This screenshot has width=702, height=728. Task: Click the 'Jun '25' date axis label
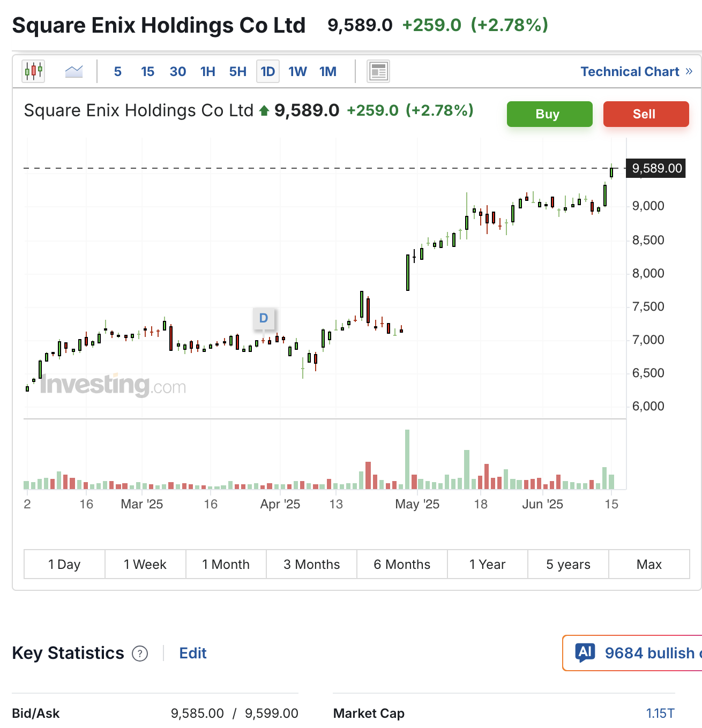pos(543,504)
